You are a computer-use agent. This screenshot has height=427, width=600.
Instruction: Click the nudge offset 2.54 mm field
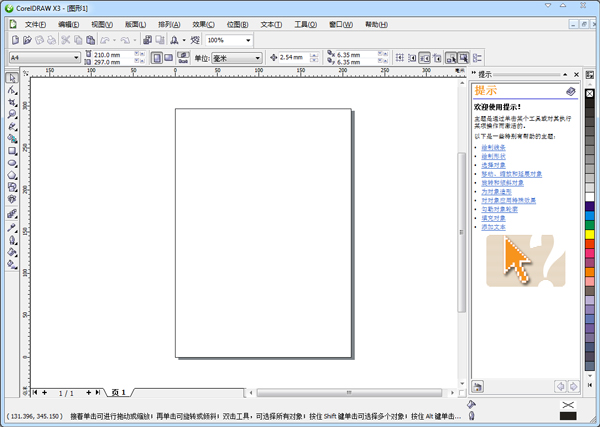click(293, 57)
